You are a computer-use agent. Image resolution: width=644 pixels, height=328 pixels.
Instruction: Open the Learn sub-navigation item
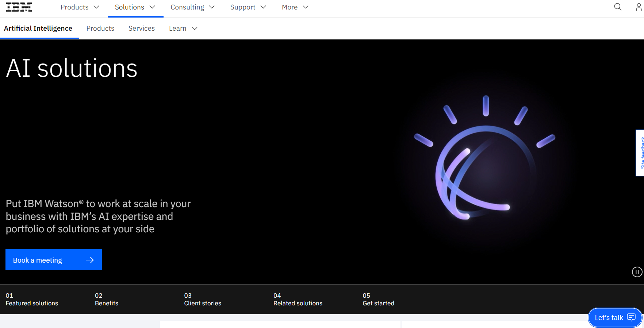[x=183, y=28]
